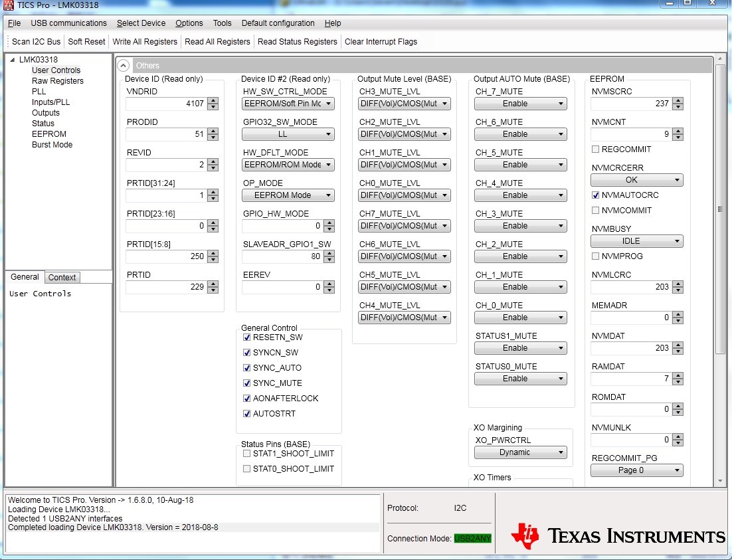
Task: Switch to the General tab
Action: [25, 277]
